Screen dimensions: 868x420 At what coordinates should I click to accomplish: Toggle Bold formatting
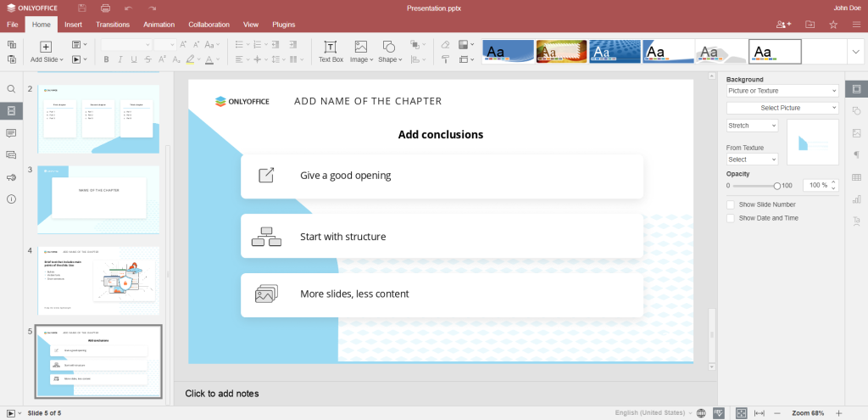click(x=106, y=59)
